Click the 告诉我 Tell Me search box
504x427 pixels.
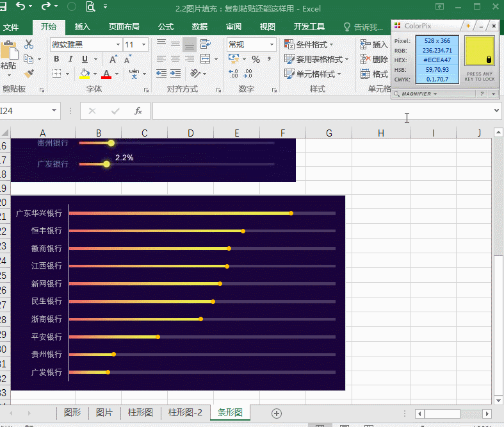coord(364,27)
